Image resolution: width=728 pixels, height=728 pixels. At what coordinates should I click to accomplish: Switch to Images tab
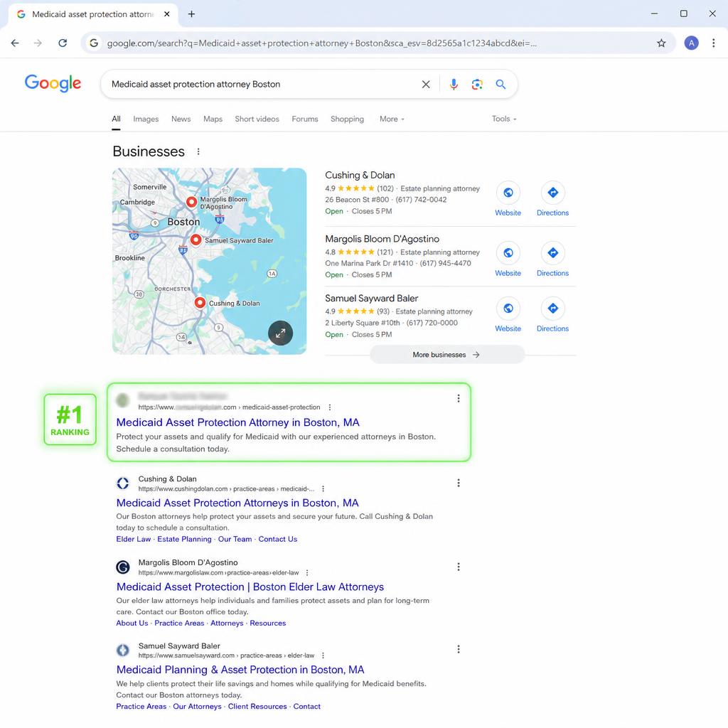[x=146, y=119]
